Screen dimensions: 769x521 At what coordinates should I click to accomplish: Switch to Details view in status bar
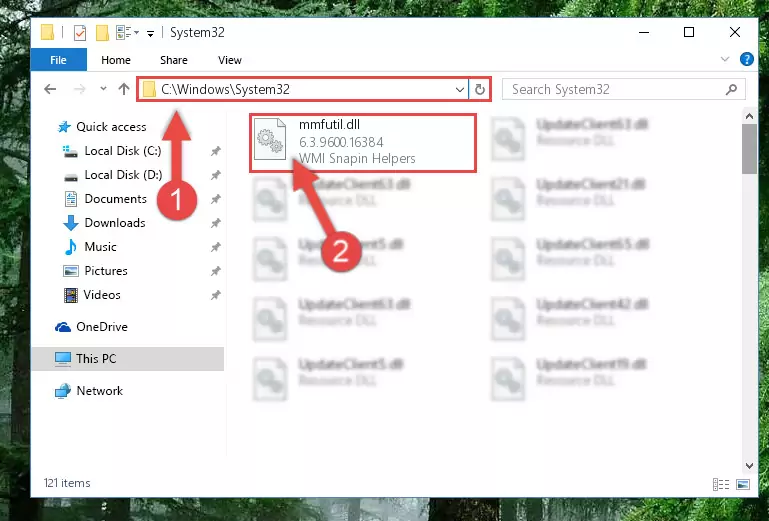coord(720,485)
